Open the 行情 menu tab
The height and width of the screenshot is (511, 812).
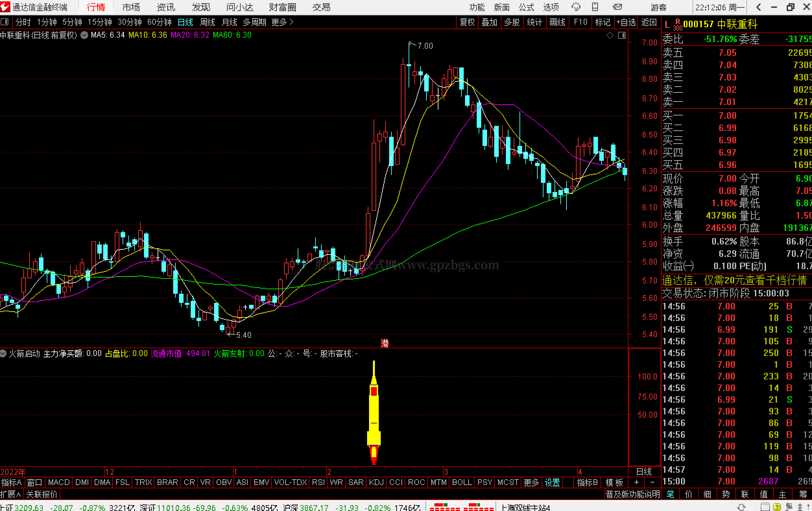pos(96,7)
